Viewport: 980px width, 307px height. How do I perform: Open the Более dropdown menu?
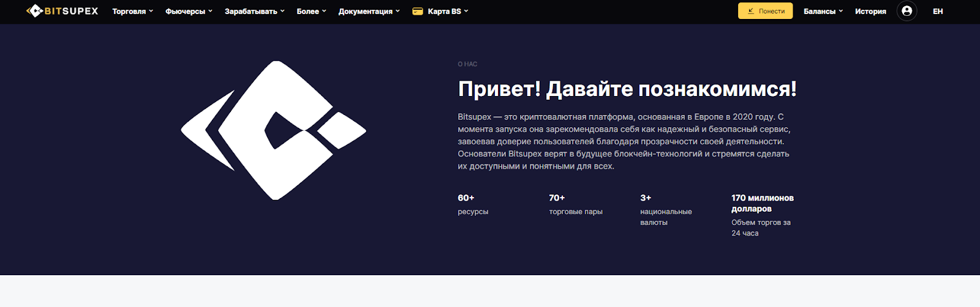[x=311, y=11]
